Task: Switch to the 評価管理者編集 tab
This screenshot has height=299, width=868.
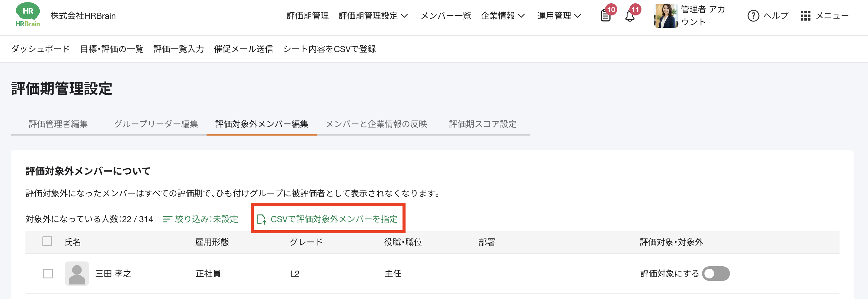Action: pos(58,124)
